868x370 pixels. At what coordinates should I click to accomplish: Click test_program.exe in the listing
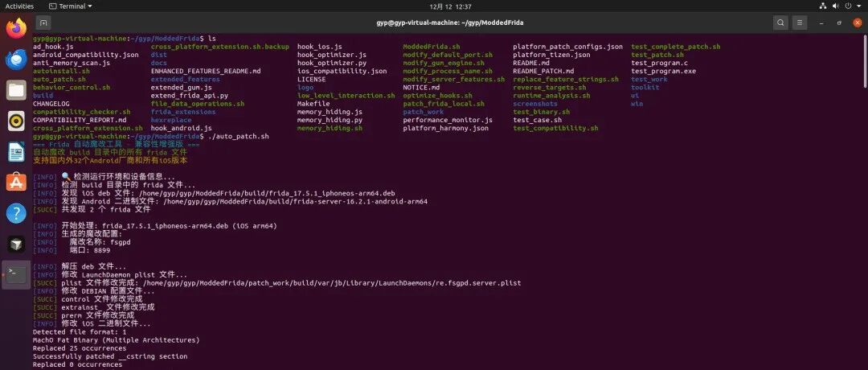pyautogui.click(x=663, y=71)
